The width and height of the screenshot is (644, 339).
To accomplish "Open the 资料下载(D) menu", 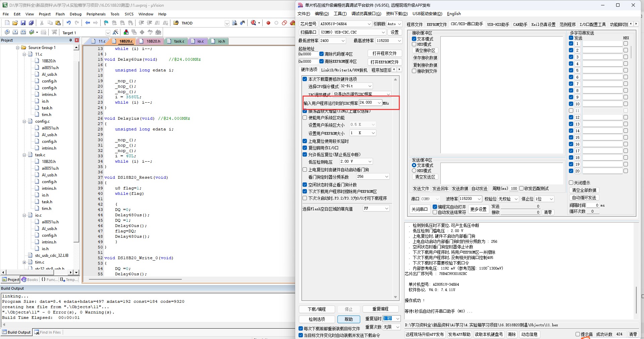I will click(397, 14).
